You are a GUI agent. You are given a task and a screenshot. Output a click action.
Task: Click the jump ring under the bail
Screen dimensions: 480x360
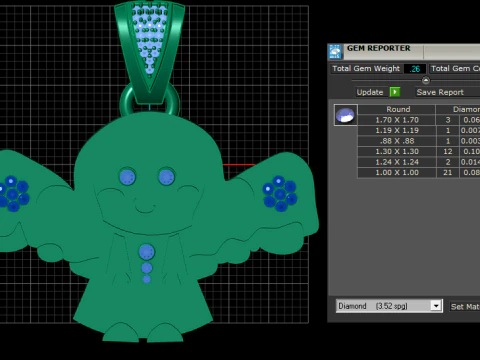150,100
